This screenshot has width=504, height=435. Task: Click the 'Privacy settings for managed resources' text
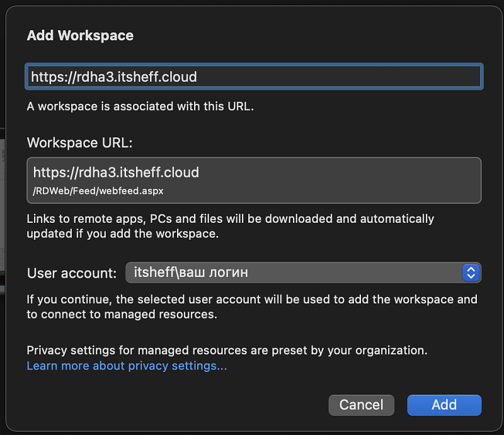227,350
